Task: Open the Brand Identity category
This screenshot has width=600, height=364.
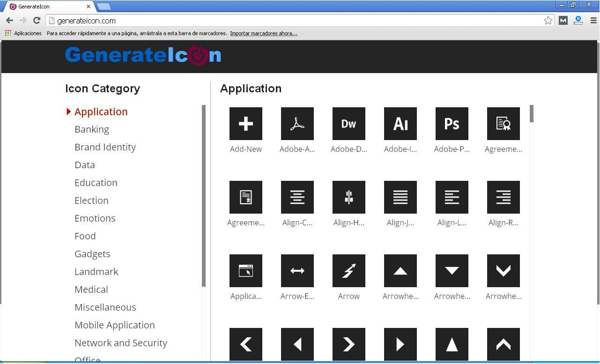Action: click(105, 147)
